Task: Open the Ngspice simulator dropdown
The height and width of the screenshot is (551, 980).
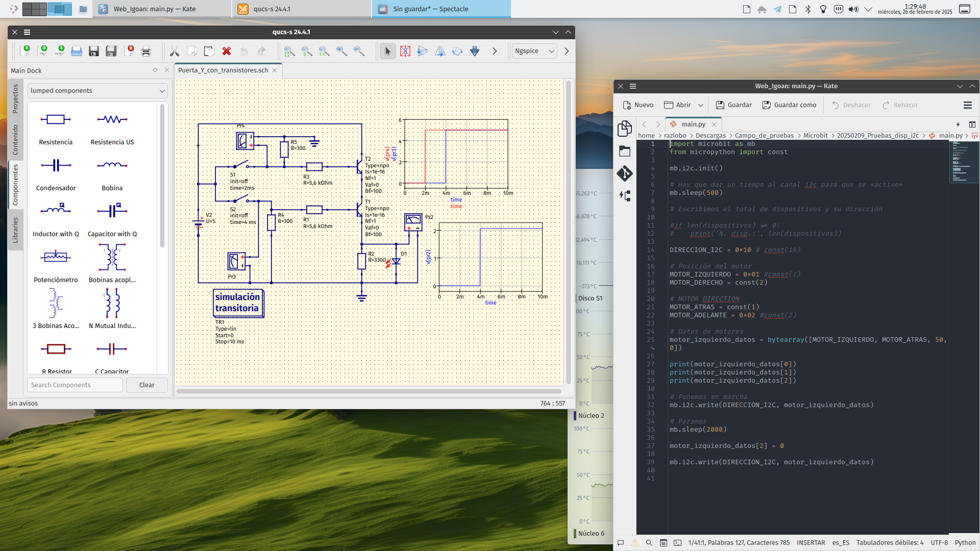Action: pyautogui.click(x=534, y=51)
